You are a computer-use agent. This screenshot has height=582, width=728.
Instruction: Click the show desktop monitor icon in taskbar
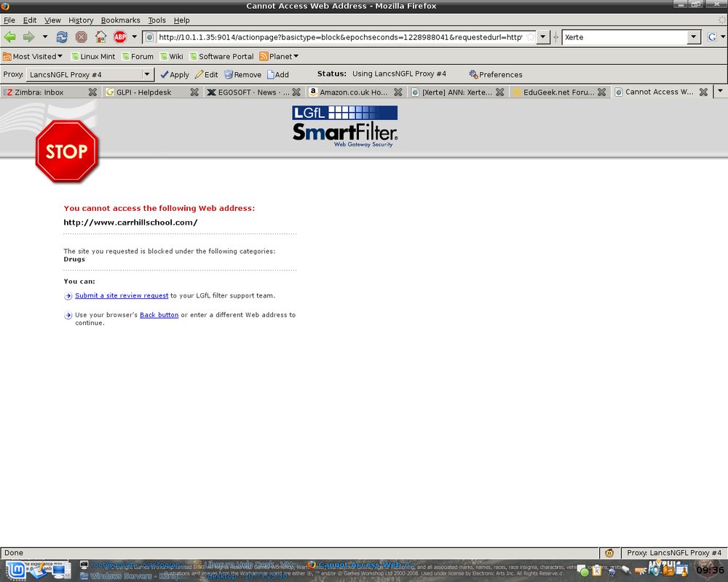(61, 570)
